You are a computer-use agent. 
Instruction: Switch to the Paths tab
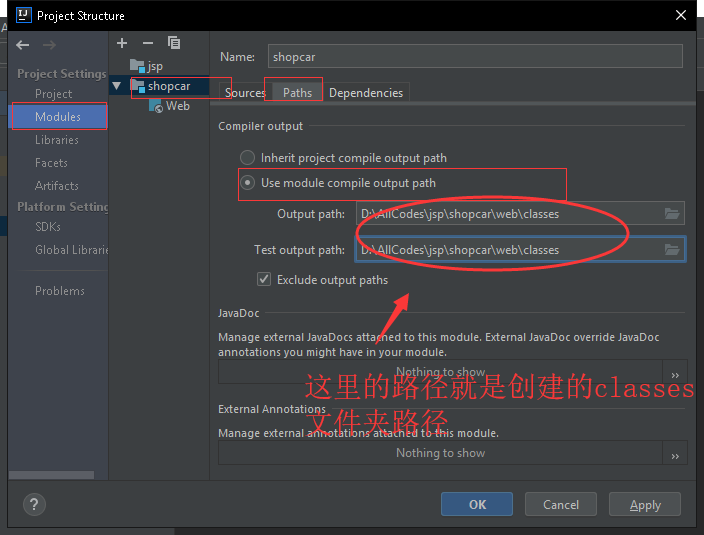click(297, 93)
